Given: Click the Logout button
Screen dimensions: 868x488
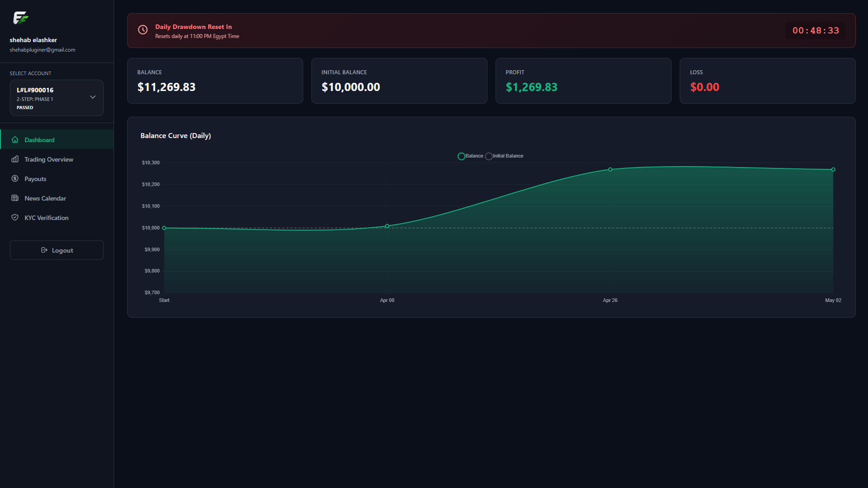Looking at the screenshot, I should (57, 250).
